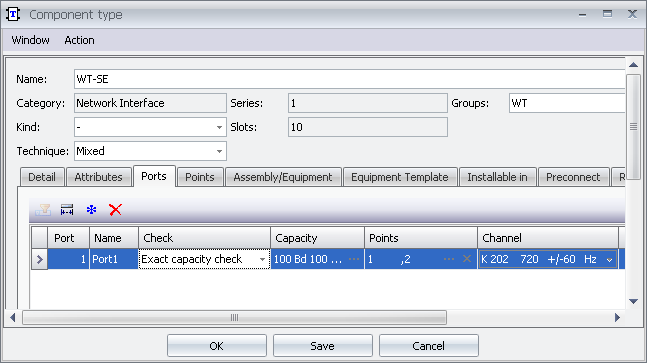Open the Action menu
This screenshot has height=363, width=647.
pyautogui.click(x=79, y=40)
